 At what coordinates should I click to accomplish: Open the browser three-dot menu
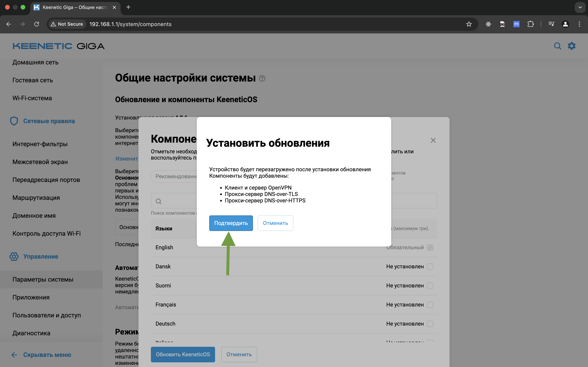[x=579, y=24]
